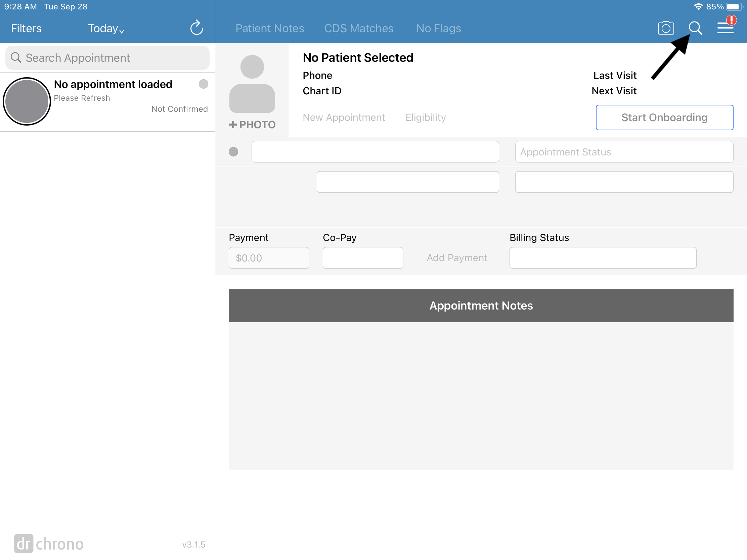Tap the Chart ID label
This screenshot has width=747, height=560.
point(322,91)
